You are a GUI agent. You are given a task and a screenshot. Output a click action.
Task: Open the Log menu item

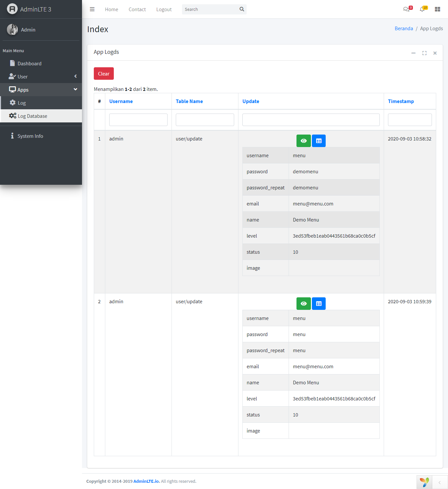pos(41,103)
